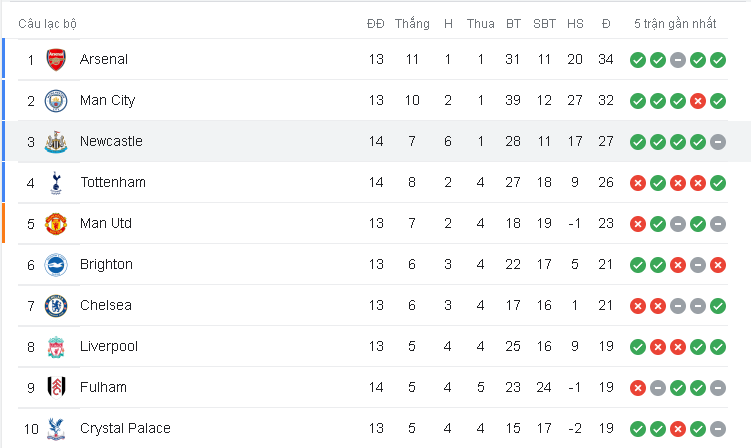Click the Man City club crest
The width and height of the screenshot is (751, 448).
coord(56,101)
